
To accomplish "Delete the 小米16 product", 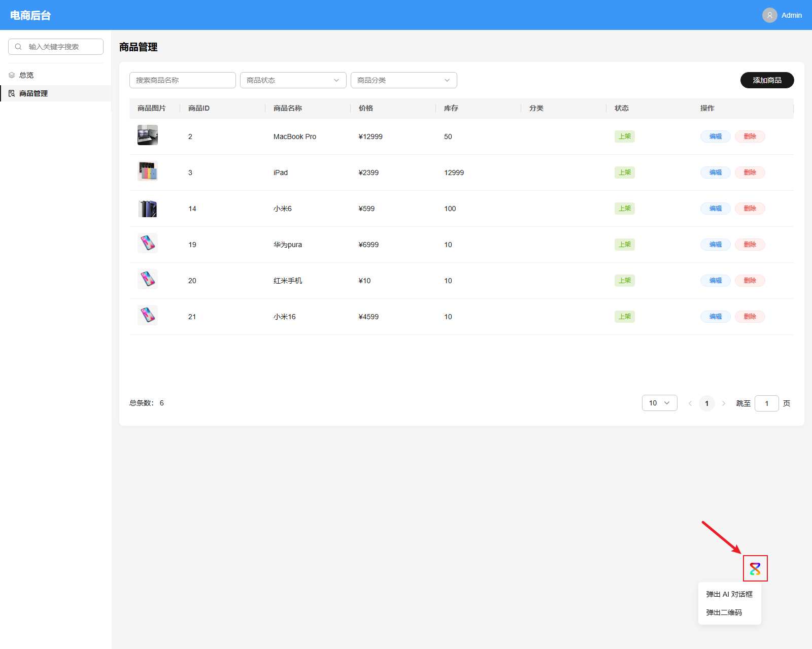I will click(750, 317).
